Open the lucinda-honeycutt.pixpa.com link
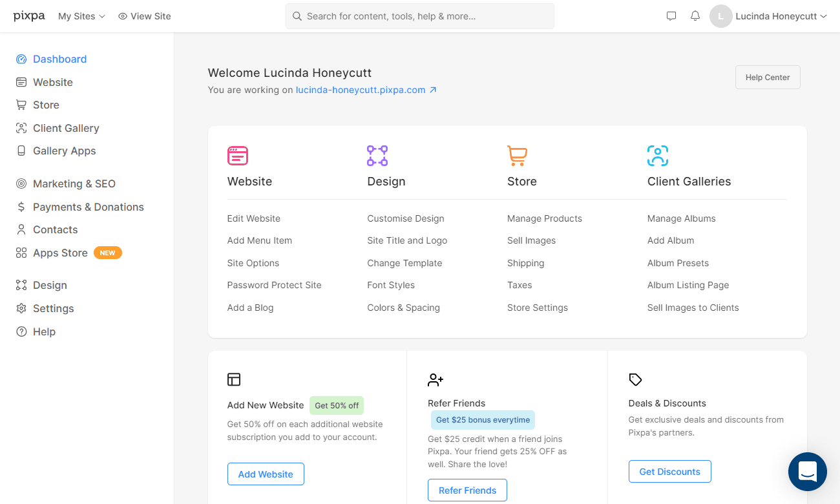The height and width of the screenshot is (504, 840). 366,90
